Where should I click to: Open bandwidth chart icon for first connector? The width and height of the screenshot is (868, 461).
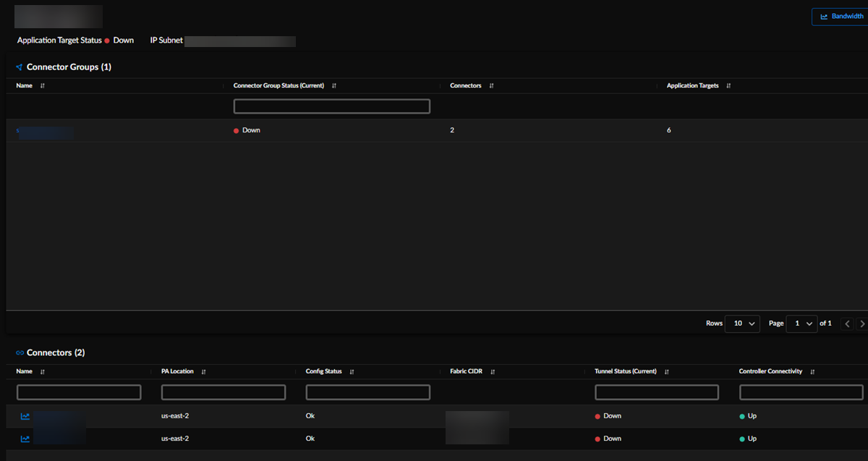pos(25,416)
